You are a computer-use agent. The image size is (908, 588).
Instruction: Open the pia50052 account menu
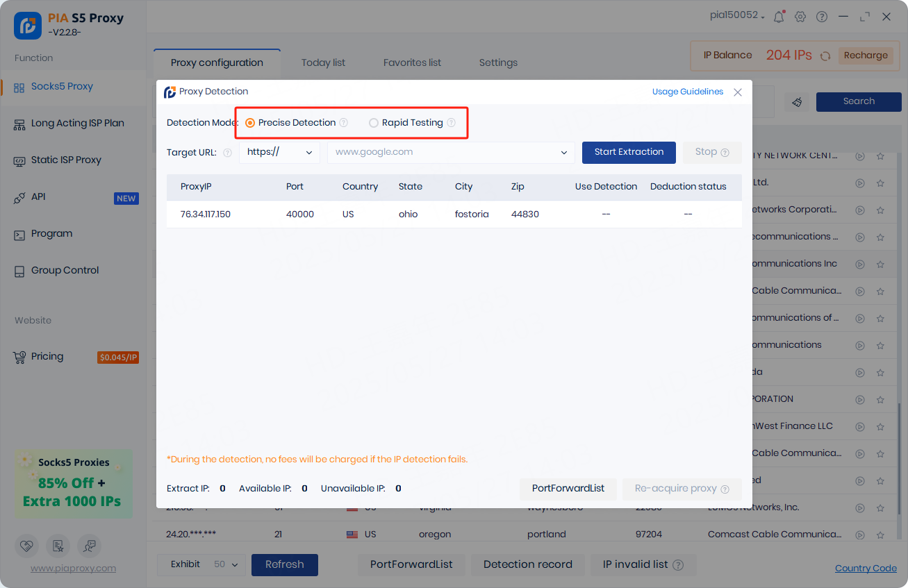pos(737,16)
